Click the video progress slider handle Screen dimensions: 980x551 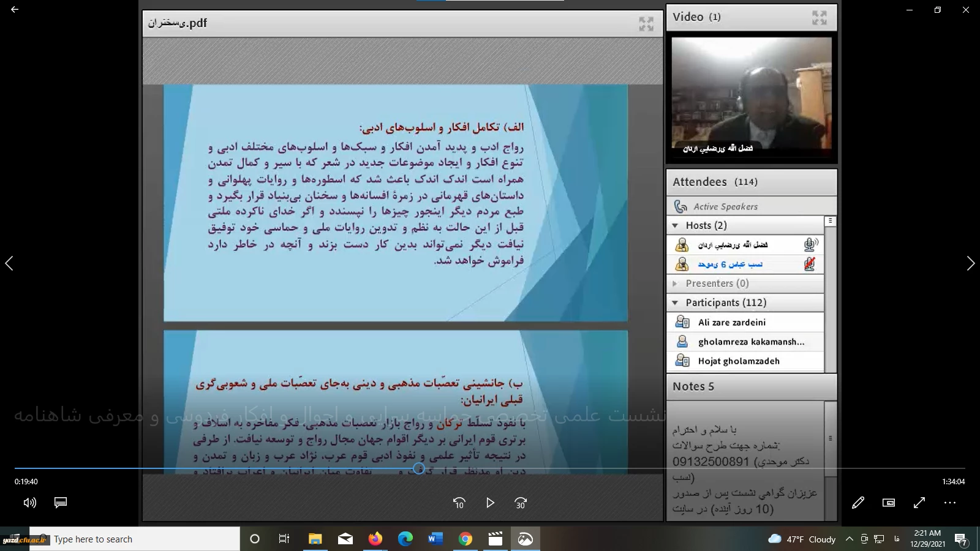pos(419,468)
